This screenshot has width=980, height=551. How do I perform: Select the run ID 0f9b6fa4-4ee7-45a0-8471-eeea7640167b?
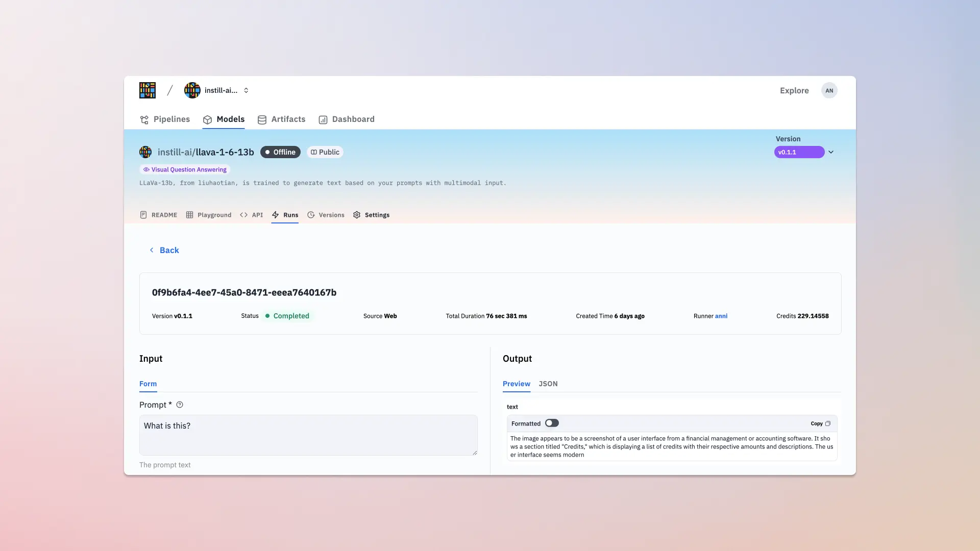[244, 292]
